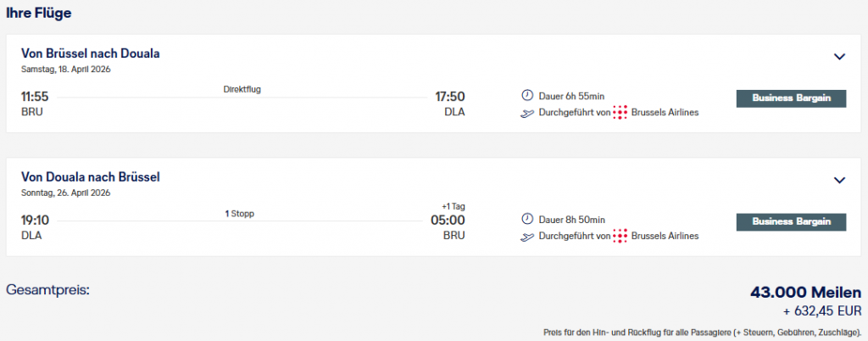Select the Business Bargain badge for return flight
The height and width of the screenshot is (341, 868).
(x=791, y=221)
